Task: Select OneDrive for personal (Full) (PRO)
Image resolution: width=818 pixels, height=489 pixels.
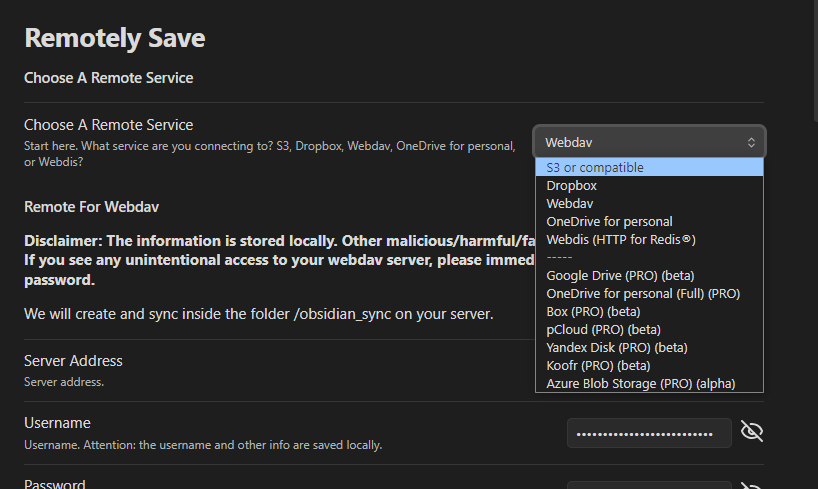Action: 649,293
